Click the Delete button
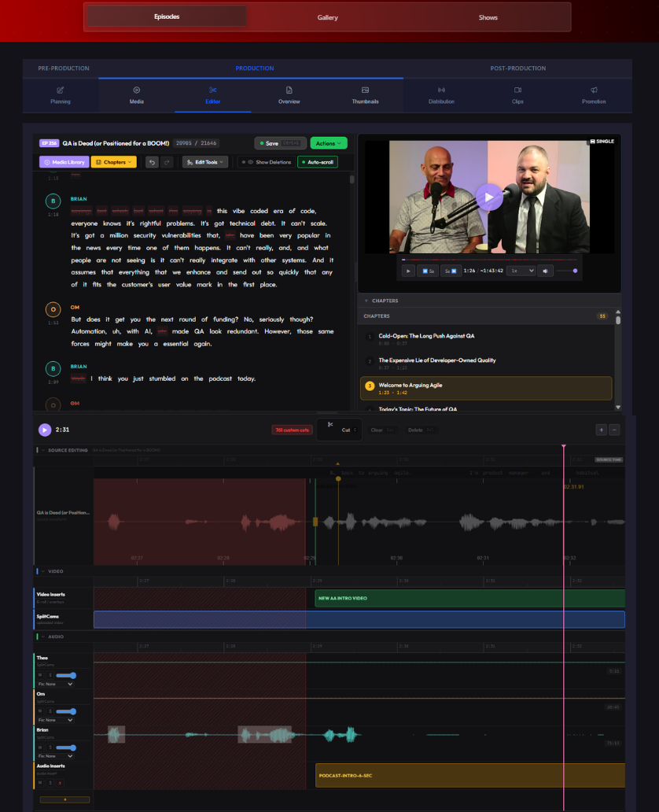The image size is (659, 812). pos(421,430)
